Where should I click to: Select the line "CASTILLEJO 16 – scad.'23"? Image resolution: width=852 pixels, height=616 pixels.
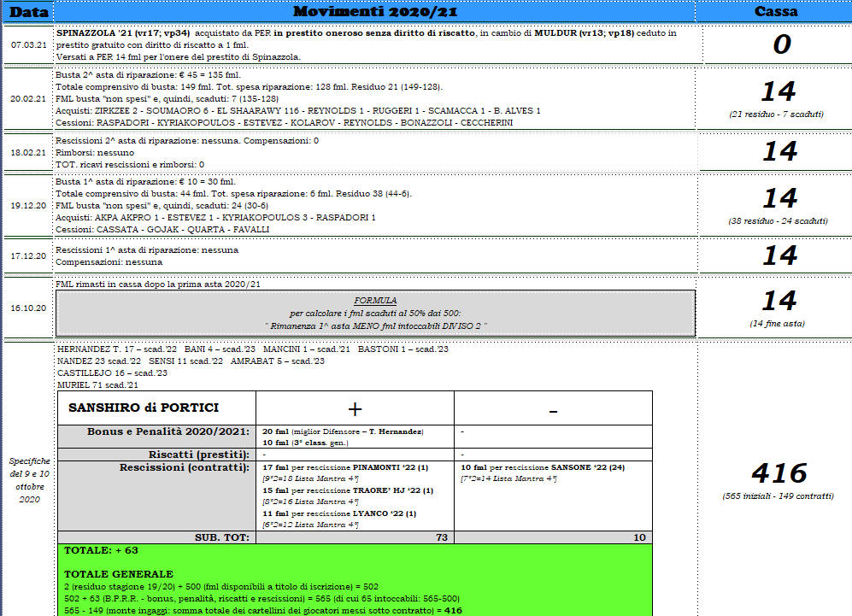pos(112,373)
